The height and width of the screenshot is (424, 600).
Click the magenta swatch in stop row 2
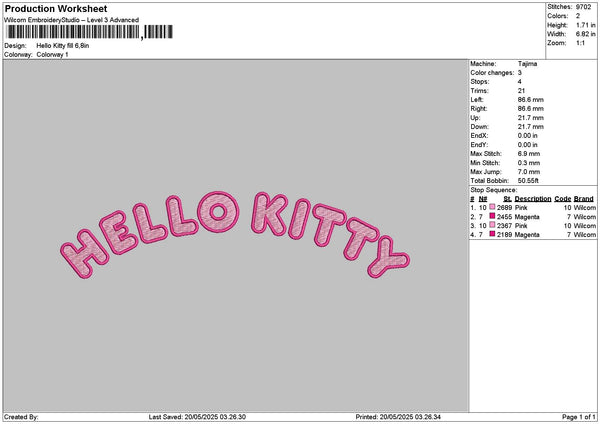[x=492, y=216]
